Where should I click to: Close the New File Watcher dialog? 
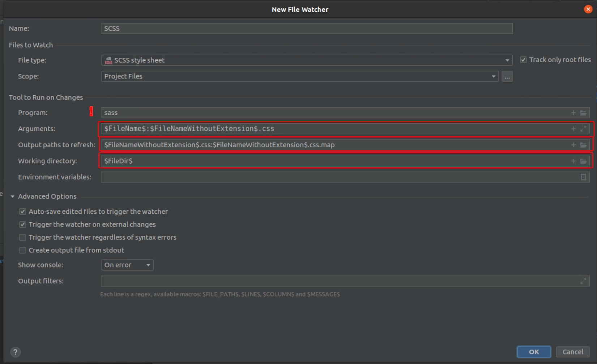588,9
